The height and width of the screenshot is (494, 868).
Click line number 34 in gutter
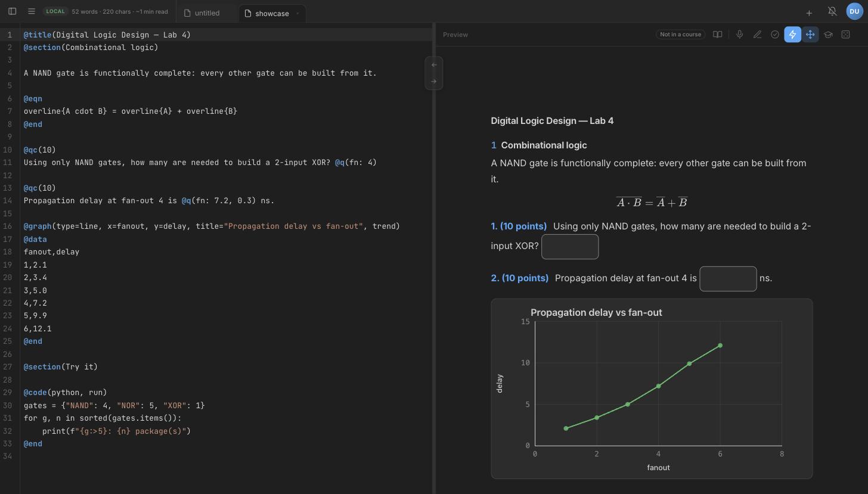click(7, 456)
